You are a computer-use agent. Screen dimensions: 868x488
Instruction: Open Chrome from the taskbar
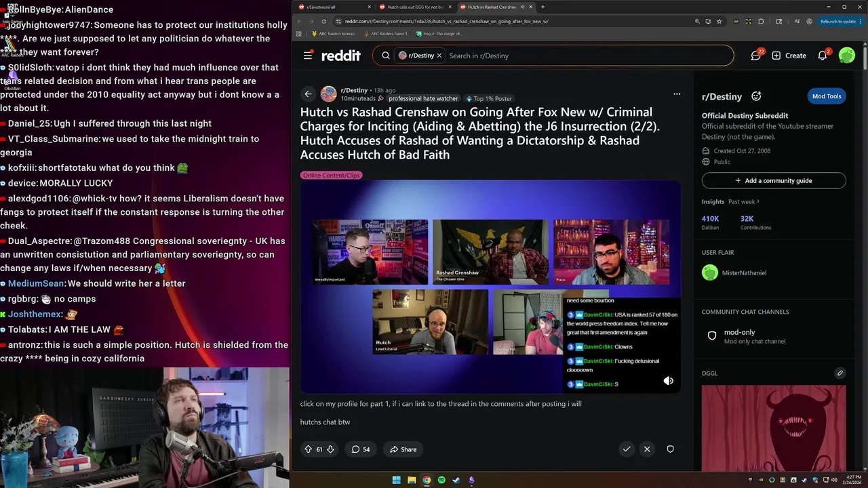427,481
